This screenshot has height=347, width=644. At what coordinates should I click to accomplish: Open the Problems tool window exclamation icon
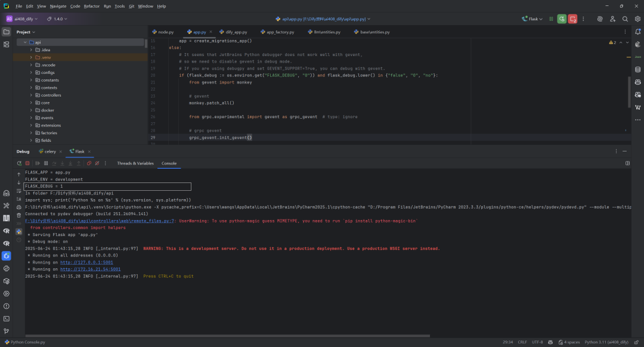coord(6,306)
